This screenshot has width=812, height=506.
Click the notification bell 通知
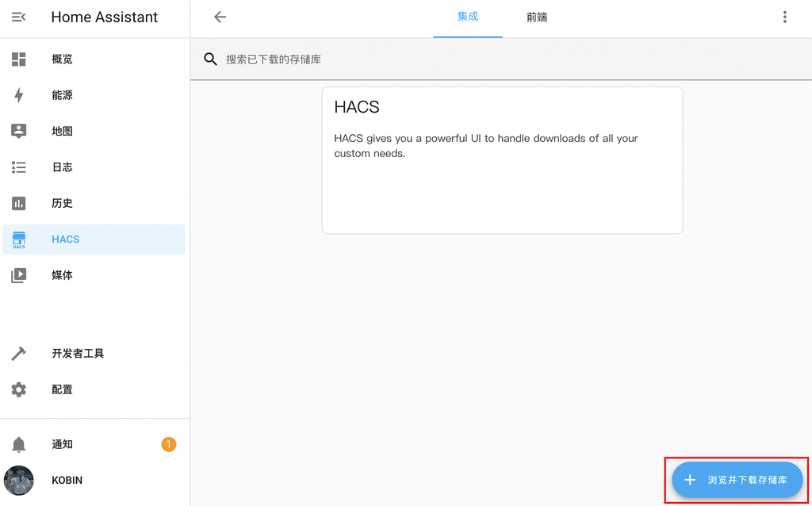pyautogui.click(x=19, y=444)
